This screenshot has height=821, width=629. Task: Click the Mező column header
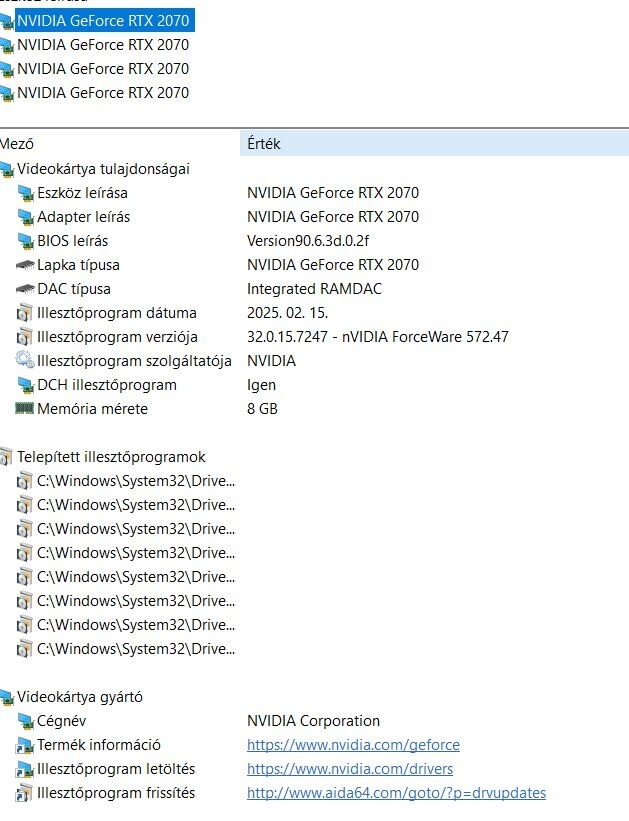coord(120,144)
